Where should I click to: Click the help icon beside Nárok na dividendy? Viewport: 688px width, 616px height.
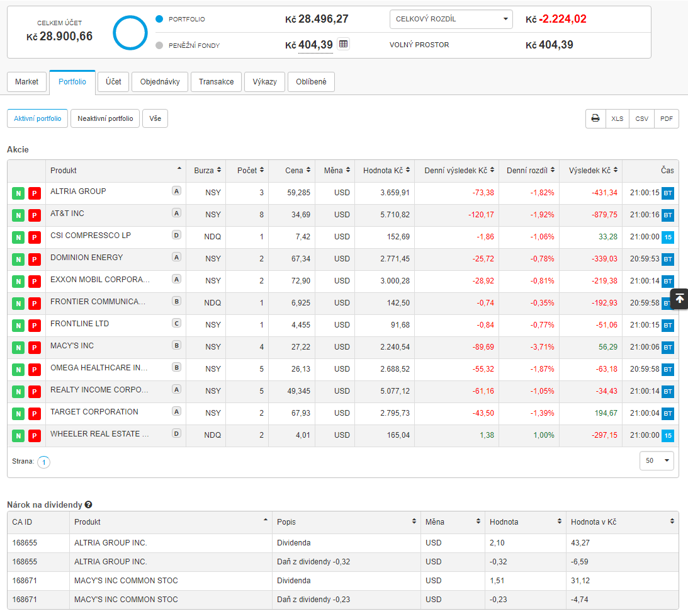tap(88, 505)
